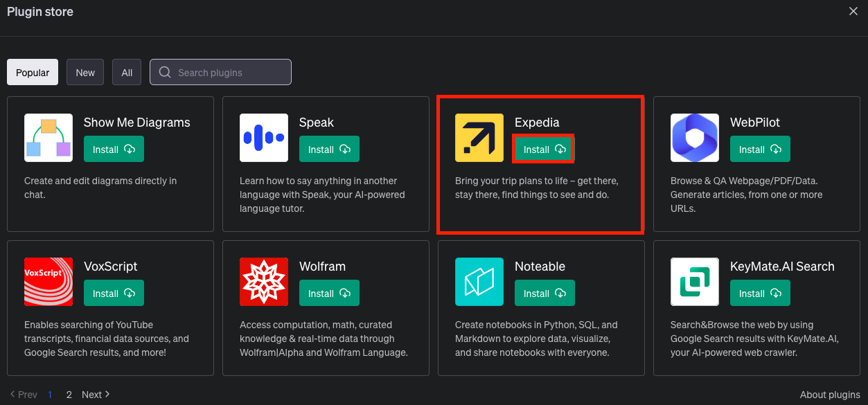
Task: Click the Speak plugin title
Action: [317, 123]
